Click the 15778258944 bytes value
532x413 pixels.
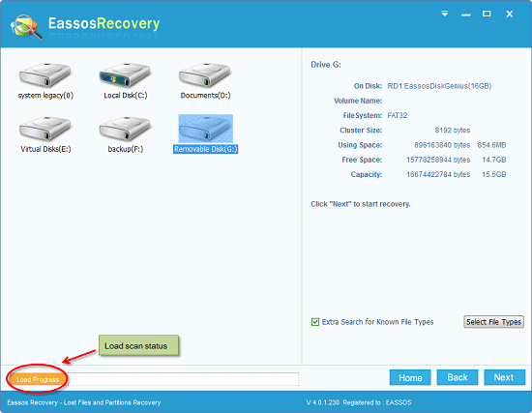point(438,160)
